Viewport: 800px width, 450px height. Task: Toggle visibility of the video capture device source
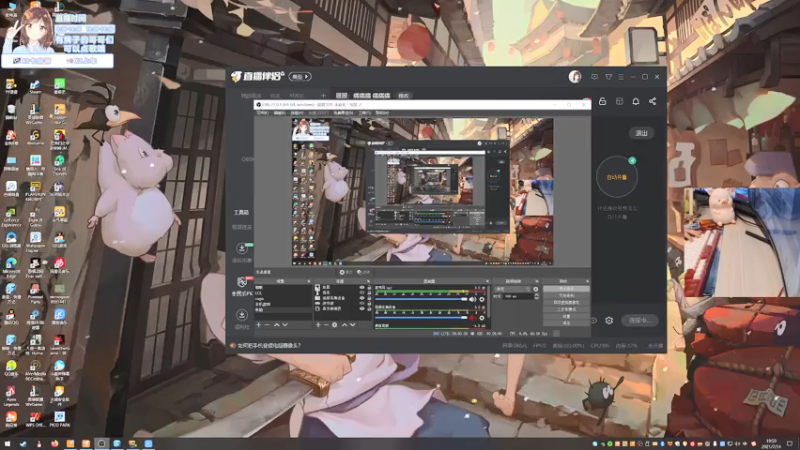tap(362, 298)
